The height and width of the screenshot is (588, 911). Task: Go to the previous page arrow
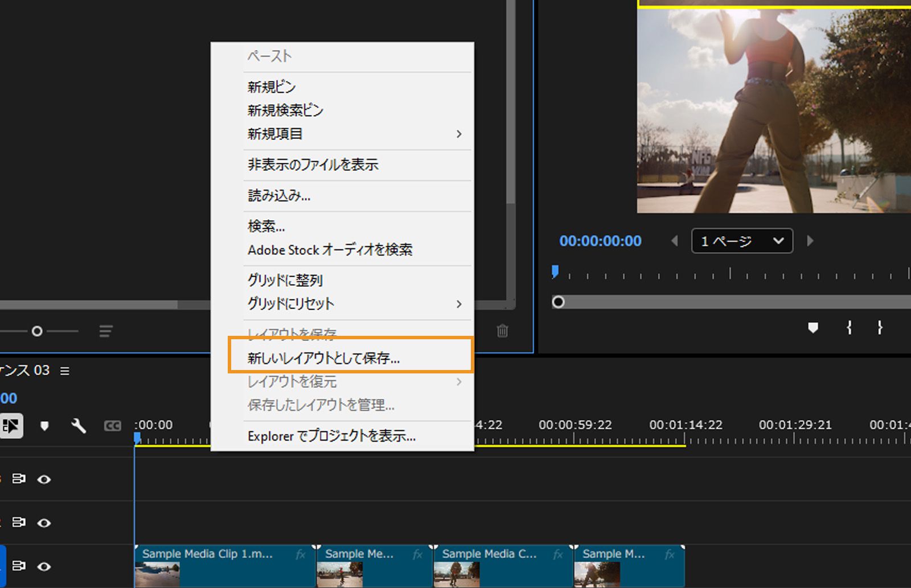[x=675, y=241]
